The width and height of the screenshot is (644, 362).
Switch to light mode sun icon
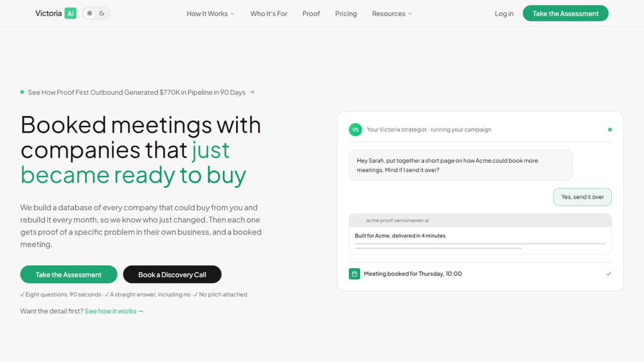click(x=90, y=13)
